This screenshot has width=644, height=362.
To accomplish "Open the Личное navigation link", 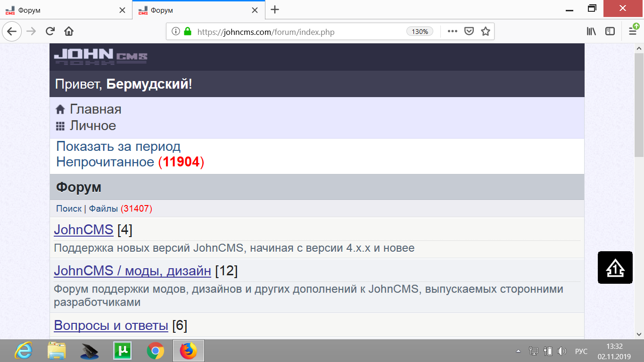I will (x=92, y=126).
